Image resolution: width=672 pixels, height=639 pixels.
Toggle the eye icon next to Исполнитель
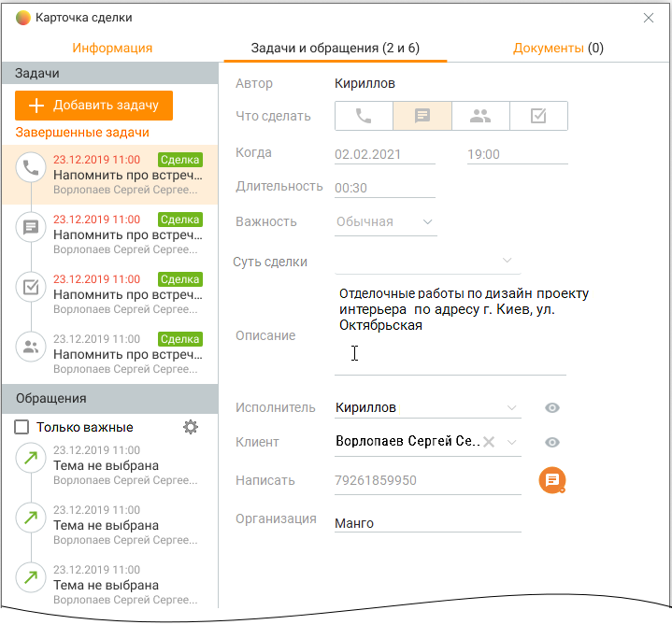(x=552, y=407)
